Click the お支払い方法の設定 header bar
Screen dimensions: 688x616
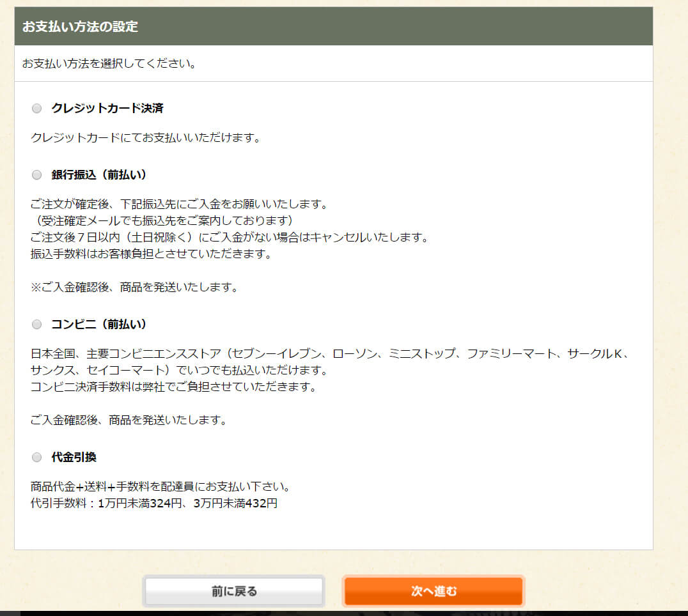333,27
